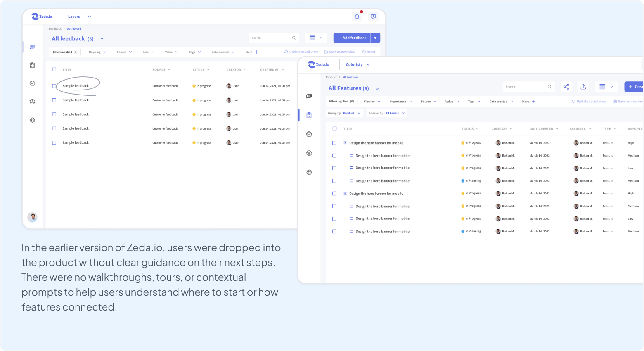Open settings gear in Coloristy sidebar
The width and height of the screenshot is (644, 351).
309,172
